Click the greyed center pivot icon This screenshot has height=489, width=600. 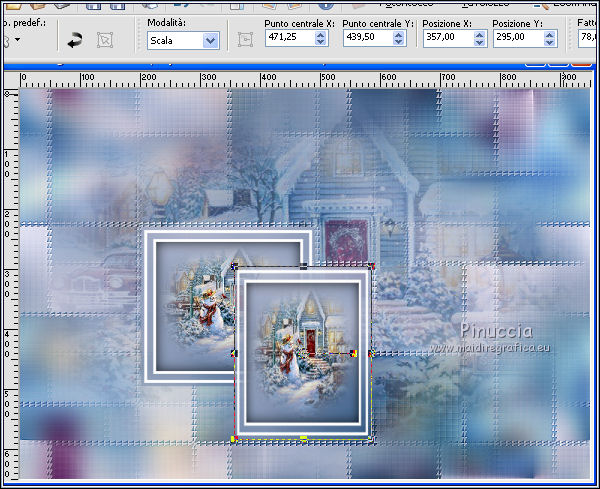point(245,39)
